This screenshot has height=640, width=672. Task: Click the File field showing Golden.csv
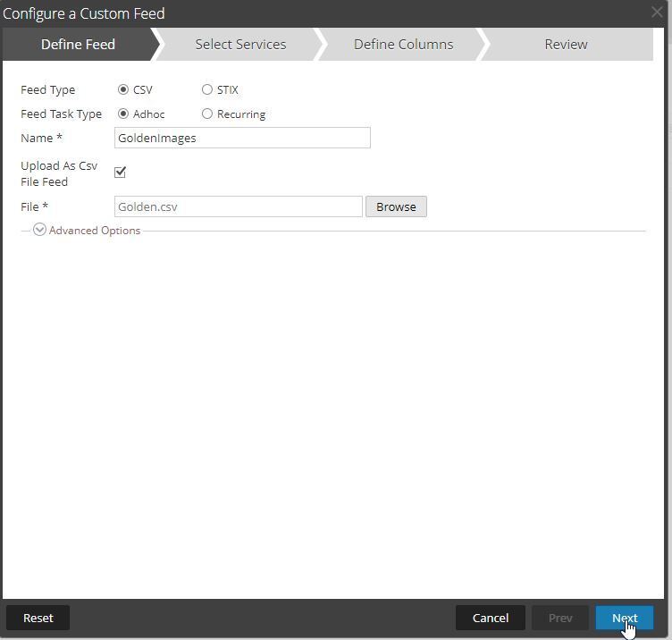pos(238,207)
